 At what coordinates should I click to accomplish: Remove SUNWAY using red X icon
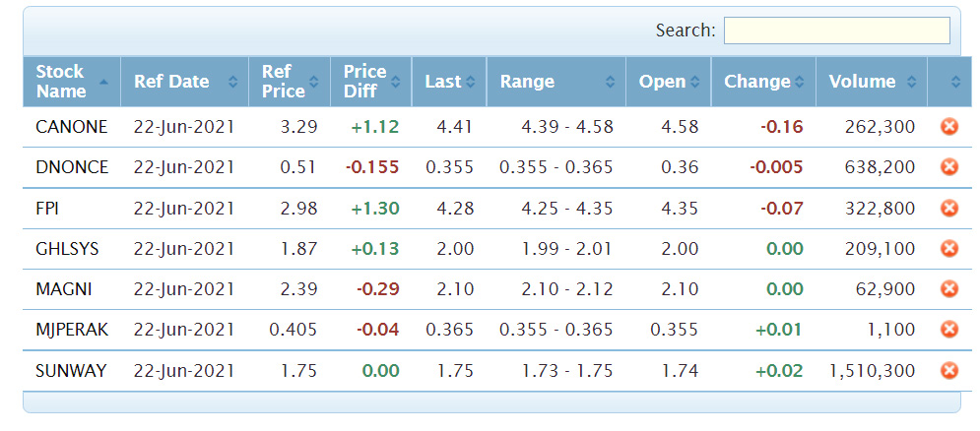[x=948, y=370]
